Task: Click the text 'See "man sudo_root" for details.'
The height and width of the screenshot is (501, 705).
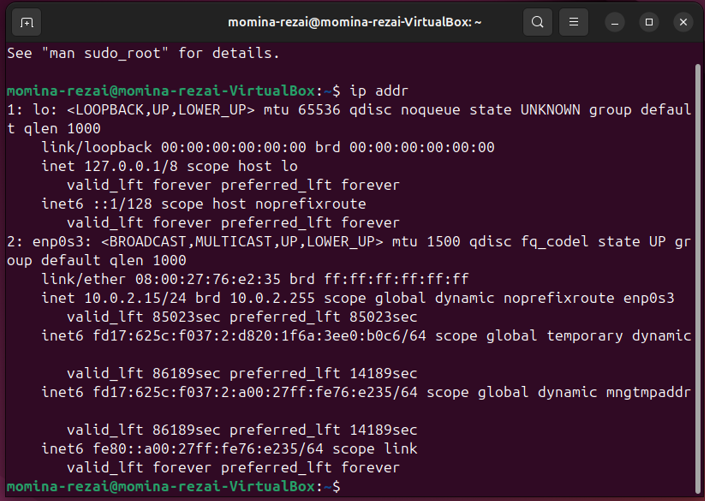Action: pos(143,54)
